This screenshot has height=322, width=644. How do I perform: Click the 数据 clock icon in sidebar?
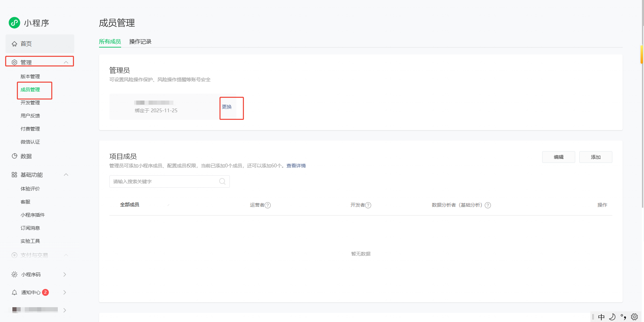(x=14, y=156)
